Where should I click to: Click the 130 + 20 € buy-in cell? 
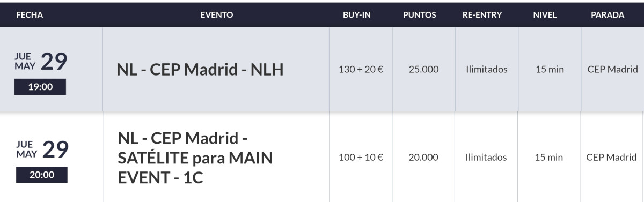pos(361,69)
